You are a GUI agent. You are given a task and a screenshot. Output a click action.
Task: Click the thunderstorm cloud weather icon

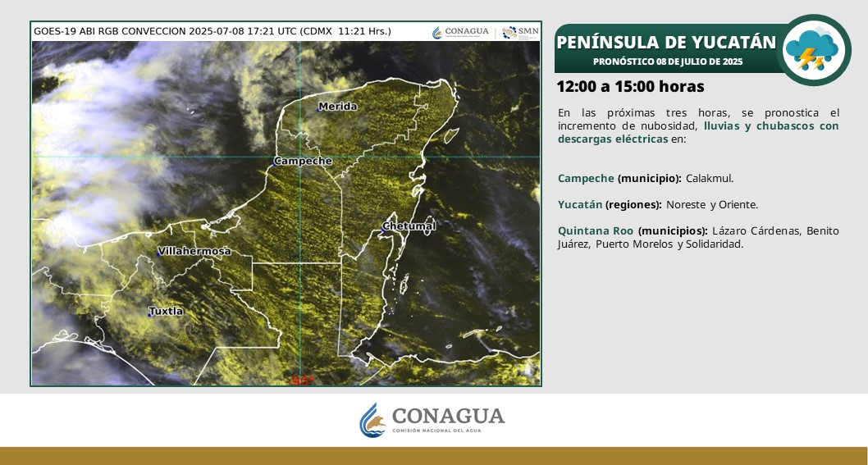[811, 50]
